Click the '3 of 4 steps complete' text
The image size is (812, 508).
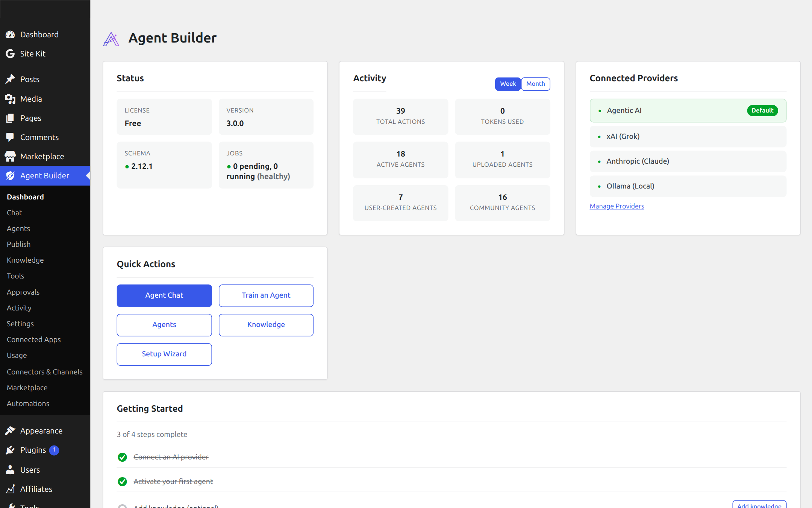point(152,435)
